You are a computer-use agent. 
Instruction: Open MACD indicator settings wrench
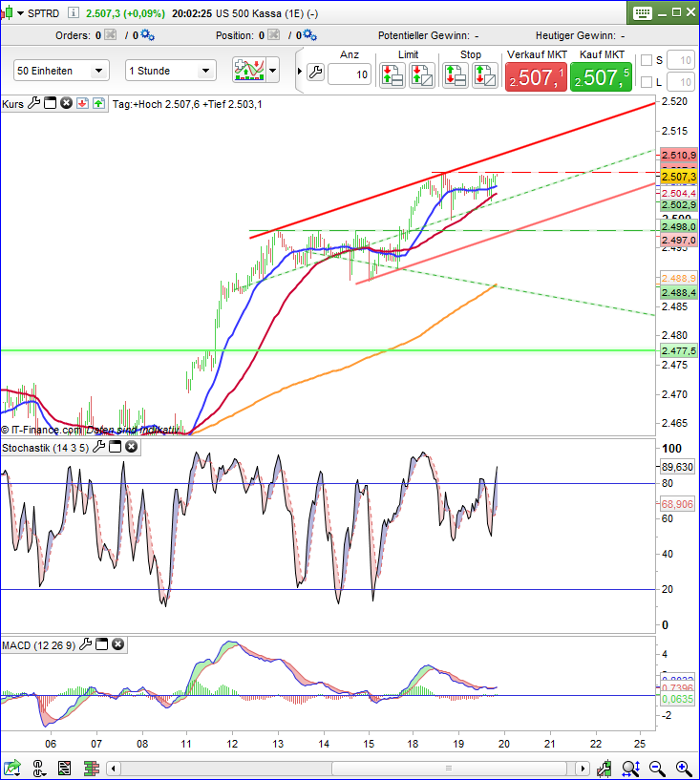click(86, 644)
